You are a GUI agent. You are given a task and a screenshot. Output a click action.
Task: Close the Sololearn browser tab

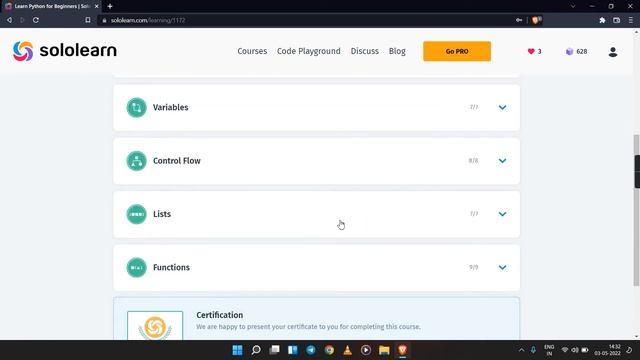coord(96,6)
